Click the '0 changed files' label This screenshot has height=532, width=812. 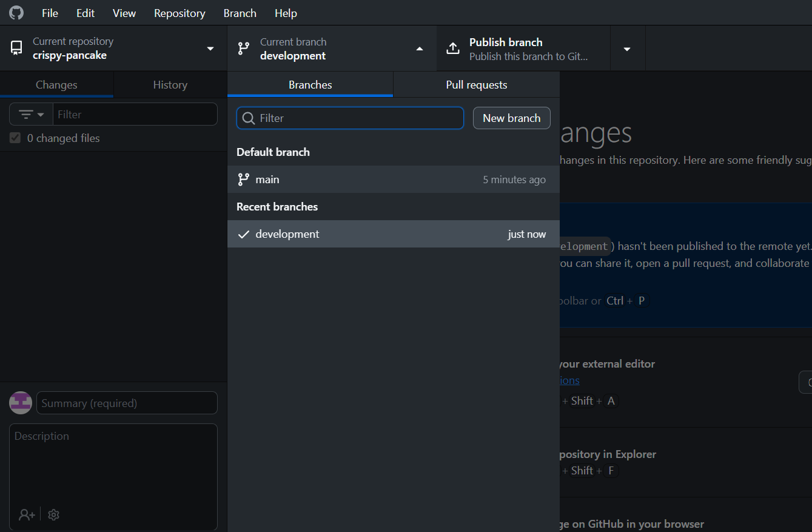(x=64, y=138)
